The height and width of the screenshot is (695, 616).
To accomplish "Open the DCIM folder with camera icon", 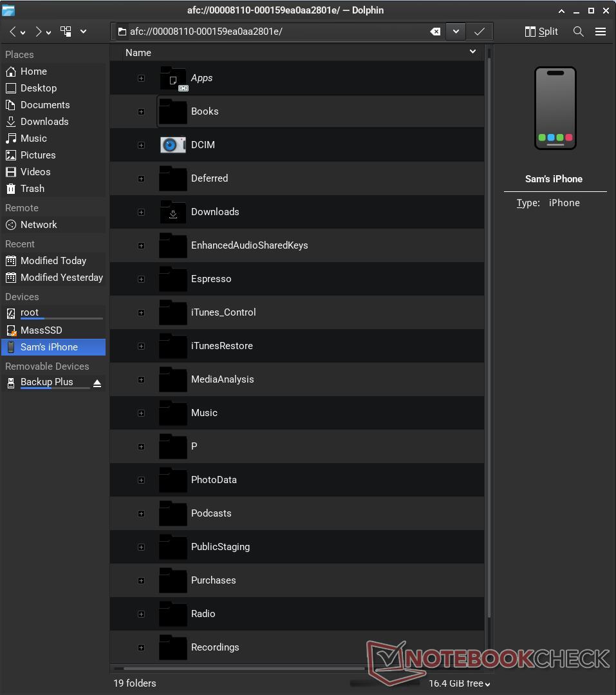I will click(203, 145).
